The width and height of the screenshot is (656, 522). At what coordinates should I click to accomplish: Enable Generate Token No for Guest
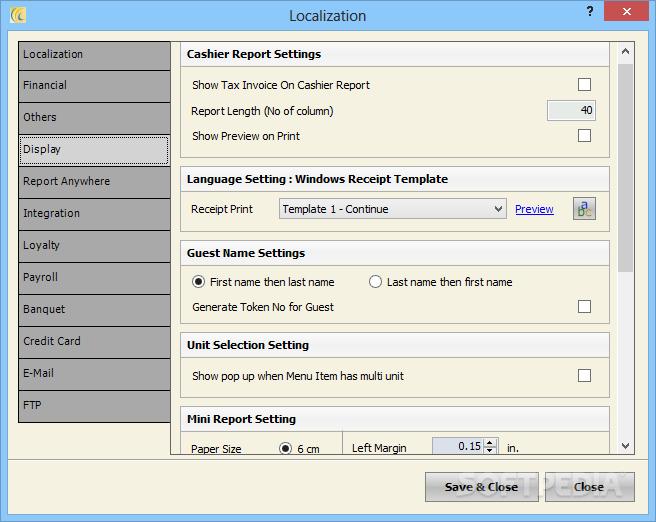coord(584,307)
